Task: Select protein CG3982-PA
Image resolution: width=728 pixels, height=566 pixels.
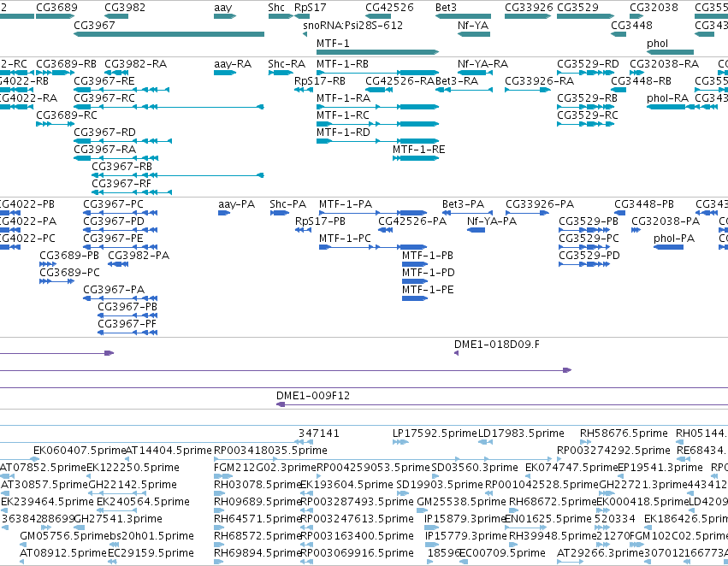Action: click(118, 264)
